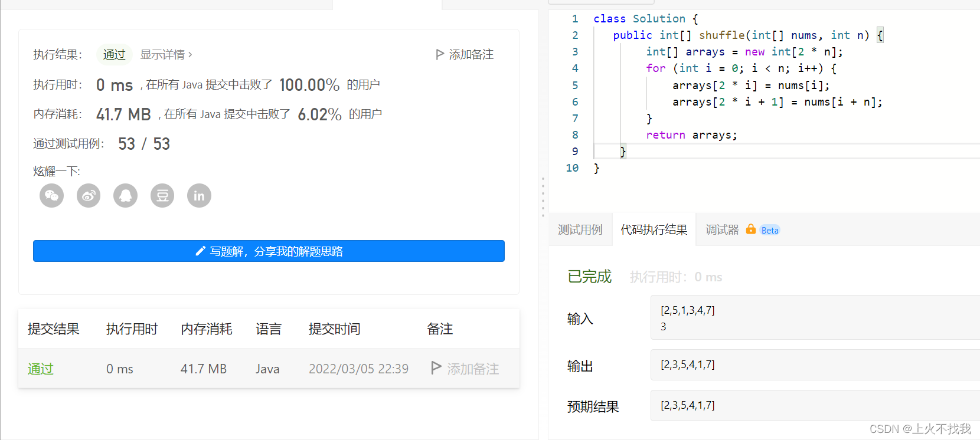Viewport: 980px width, 440px height.
Task: Click line number 10 in gutter
Action: click(572, 168)
